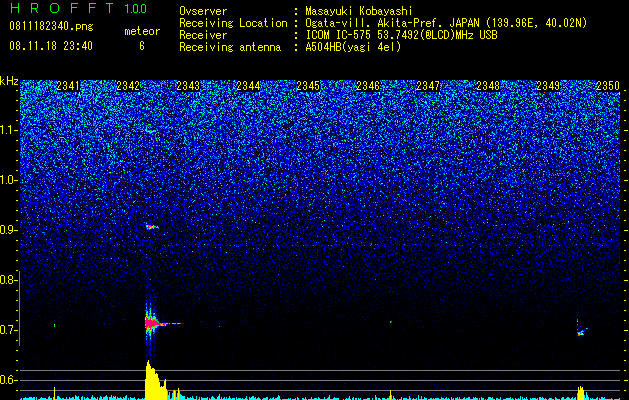The width and height of the screenshot is (629, 400).
Task: Click the 1.1 kHz axis label
Action: (9, 130)
